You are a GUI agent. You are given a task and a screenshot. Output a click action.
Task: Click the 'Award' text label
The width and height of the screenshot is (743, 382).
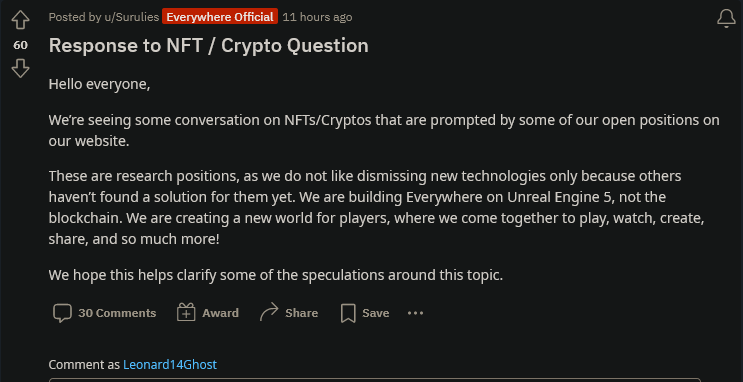pyautogui.click(x=220, y=313)
